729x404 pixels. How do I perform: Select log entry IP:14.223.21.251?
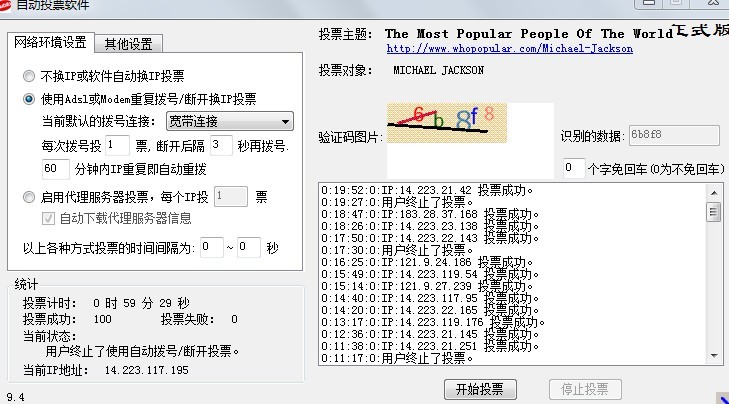(430, 346)
